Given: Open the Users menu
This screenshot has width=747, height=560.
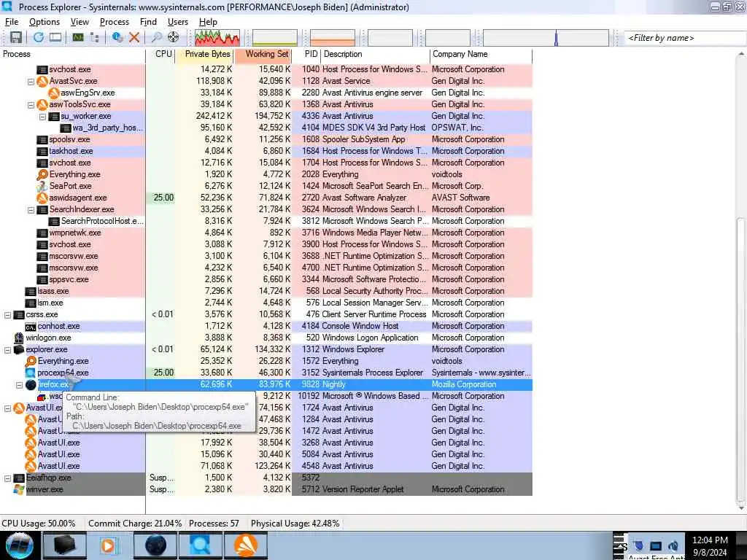Looking at the screenshot, I should pos(178,22).
